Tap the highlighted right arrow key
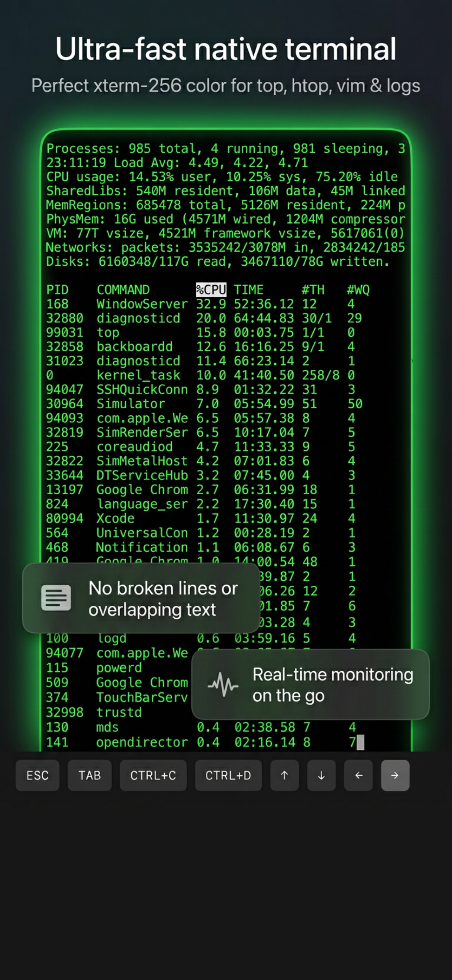Image resolution: width=452 pixels, height=980 pixels. (395, 775)
